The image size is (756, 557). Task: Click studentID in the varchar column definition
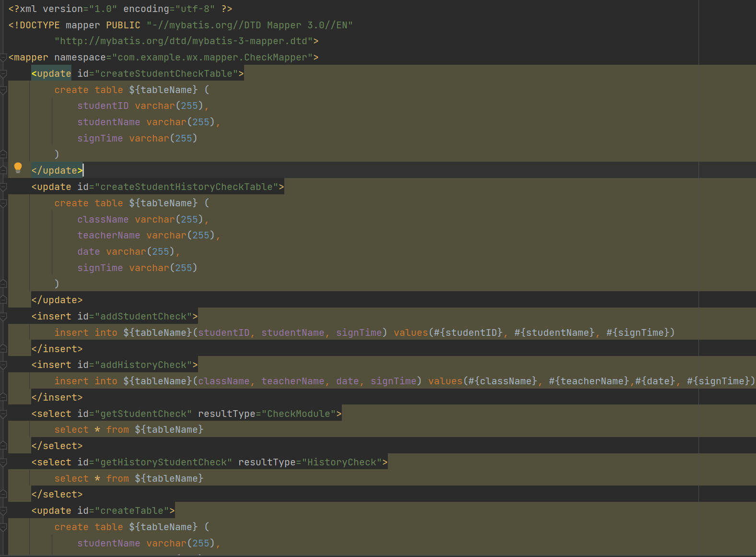pos(103,106)
